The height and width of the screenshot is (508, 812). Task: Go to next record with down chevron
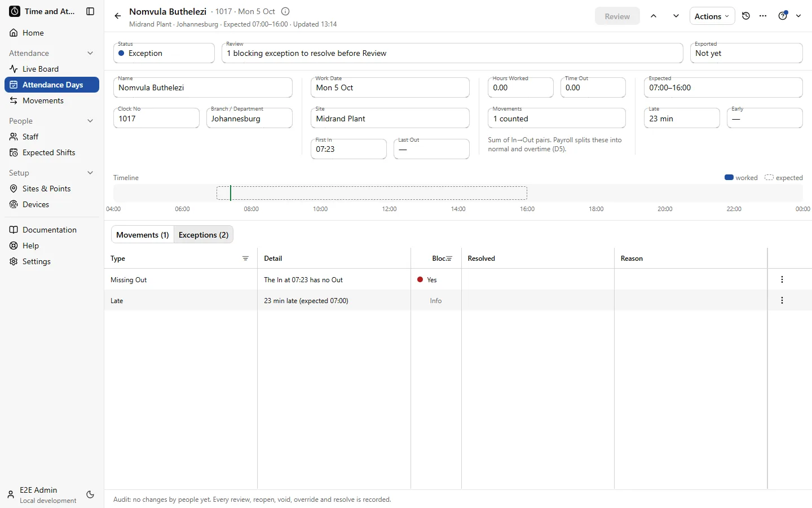(x=676, y=16)
